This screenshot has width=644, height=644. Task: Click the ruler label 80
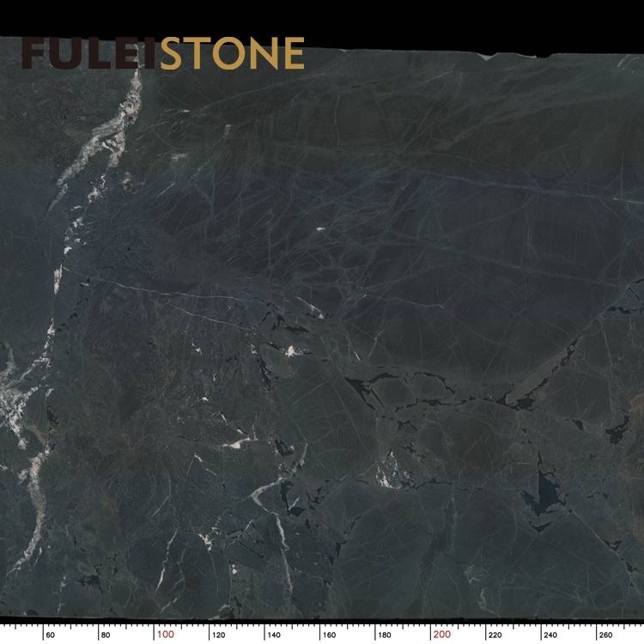tap(106, 635)
